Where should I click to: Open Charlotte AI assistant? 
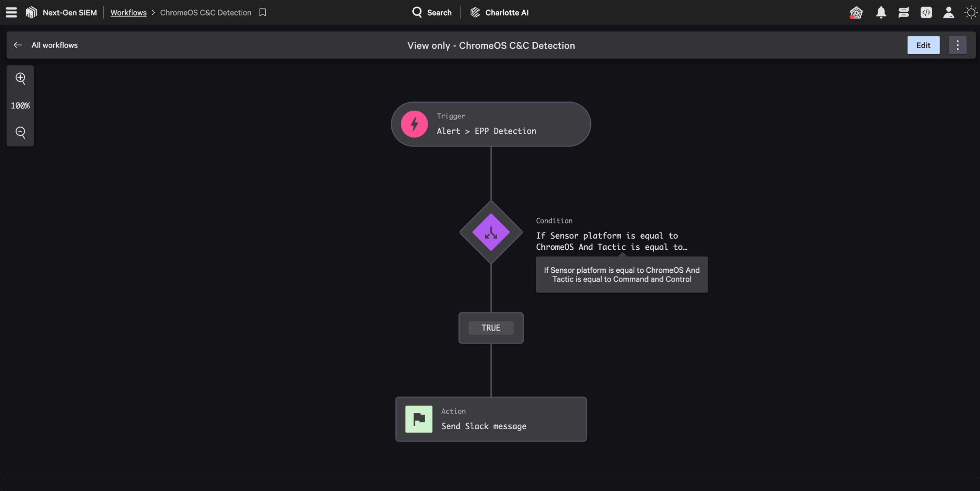[499, 13]
